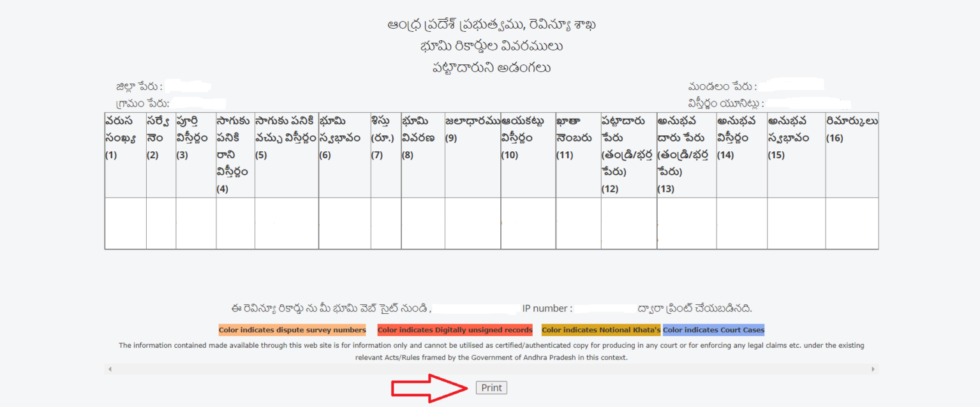980x407 pixels.
Task: Click the 'Color indicates Court Cases' blue legend
Action: tap(713, 330)
